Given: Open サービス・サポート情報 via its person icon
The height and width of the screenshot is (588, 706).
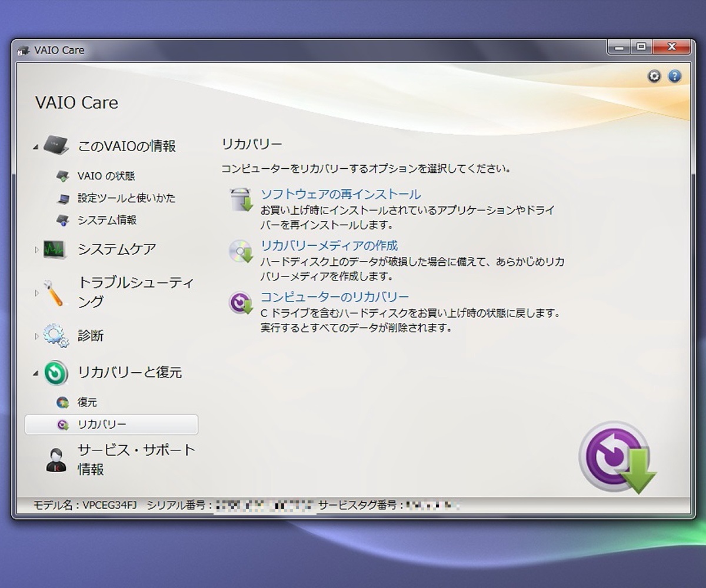Looking at the screenshot, I should tap(56, 460).
